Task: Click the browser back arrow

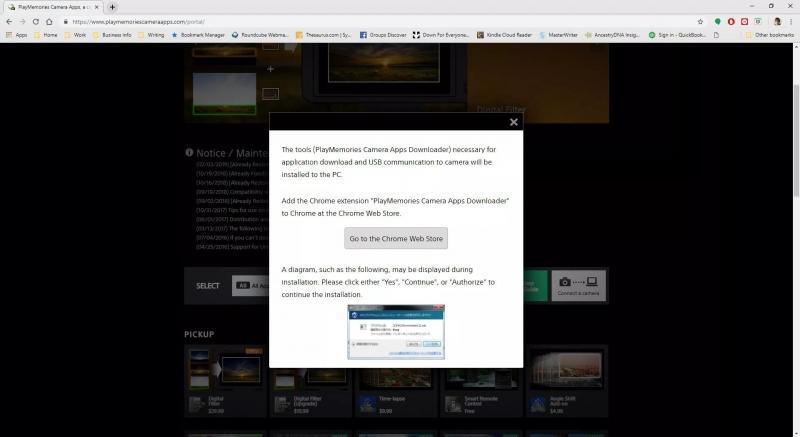Action: coord(9,21)
